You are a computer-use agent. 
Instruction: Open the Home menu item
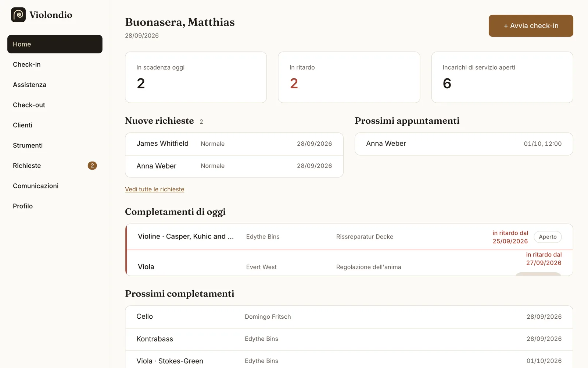point(55,44)
